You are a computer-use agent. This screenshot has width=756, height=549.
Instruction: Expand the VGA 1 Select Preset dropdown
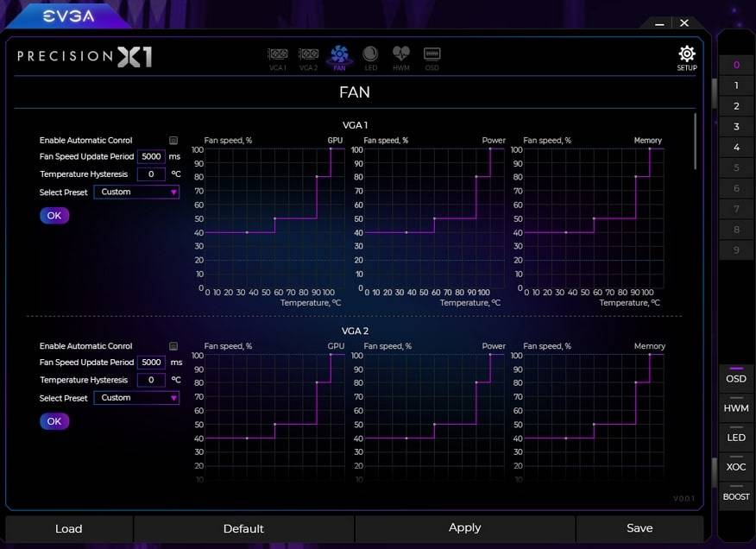[x=136, y=192]
